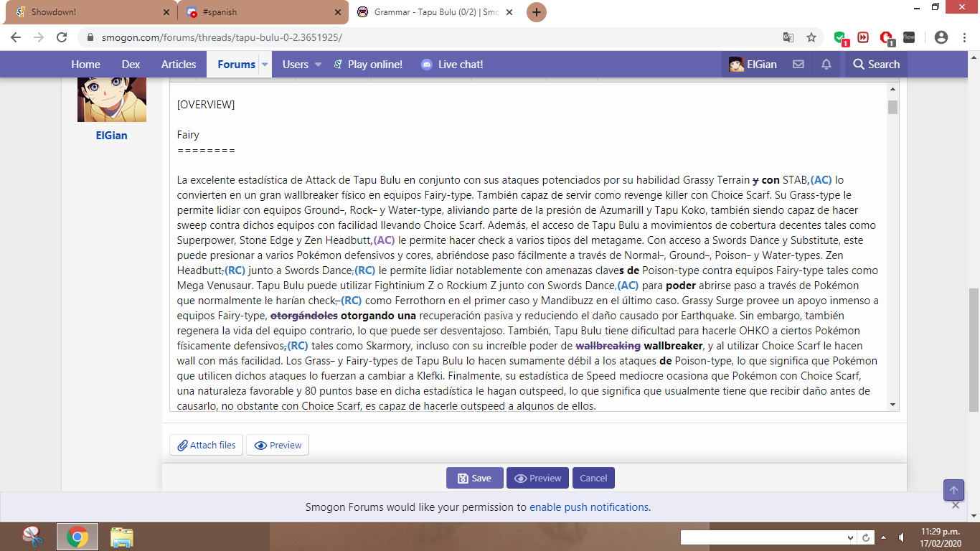Screen dimensions: 980x551
Task: Close the Grammar - Tapu Bulu tab
Action: 509,12
